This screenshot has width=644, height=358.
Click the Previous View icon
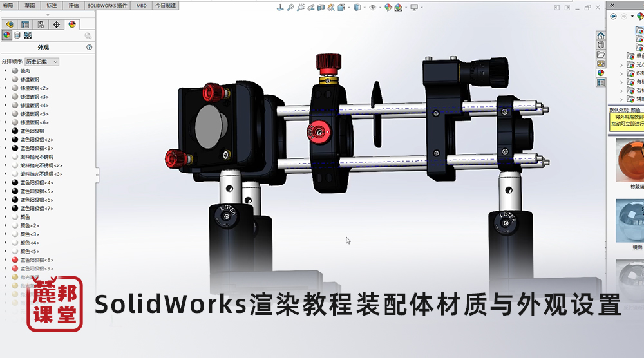[x=311, y=7]
